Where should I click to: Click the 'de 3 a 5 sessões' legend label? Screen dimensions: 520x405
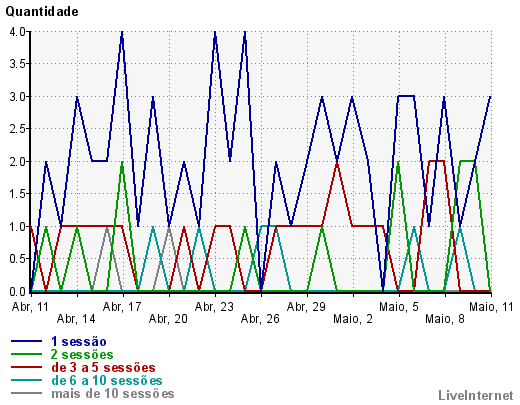(103, 367)
